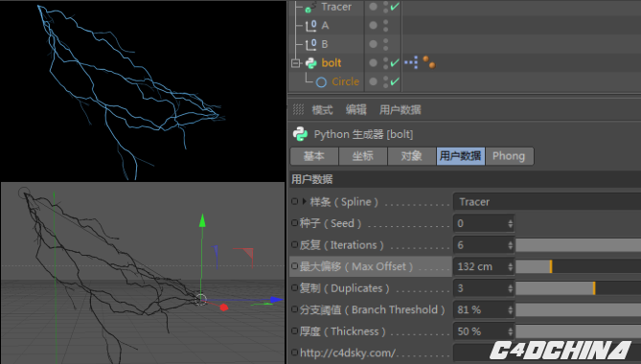Image resolution: width=641 pixels, height=364 pixels.
Task: Click the attribute manager grip handle icon
Action: tap(298, 109)
